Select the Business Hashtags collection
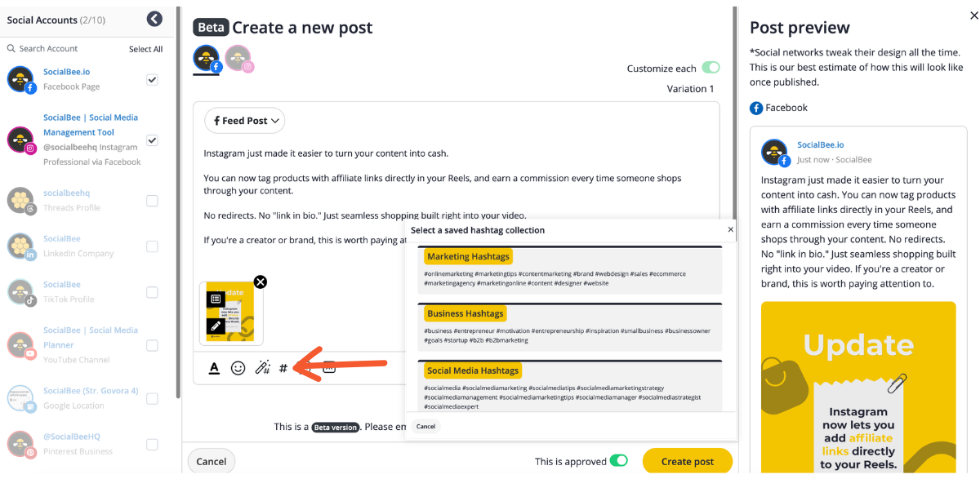This screenshot has width=980, height=479. tap(465, 313)
